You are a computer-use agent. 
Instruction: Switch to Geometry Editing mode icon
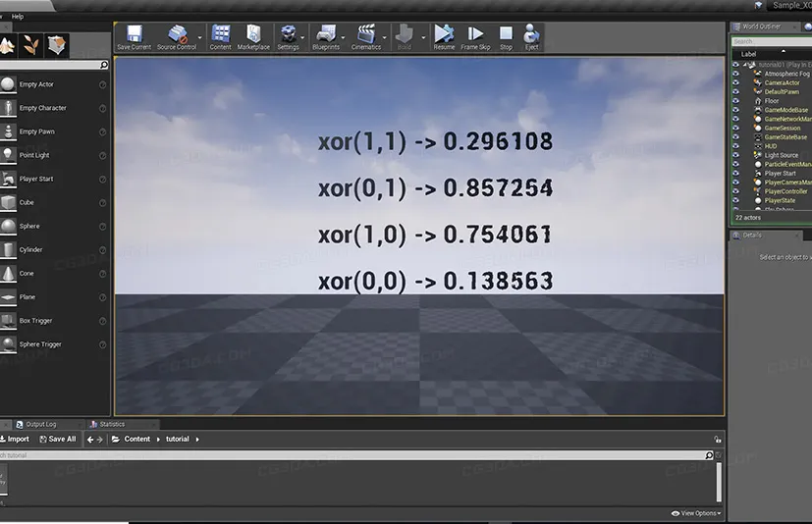56,45
